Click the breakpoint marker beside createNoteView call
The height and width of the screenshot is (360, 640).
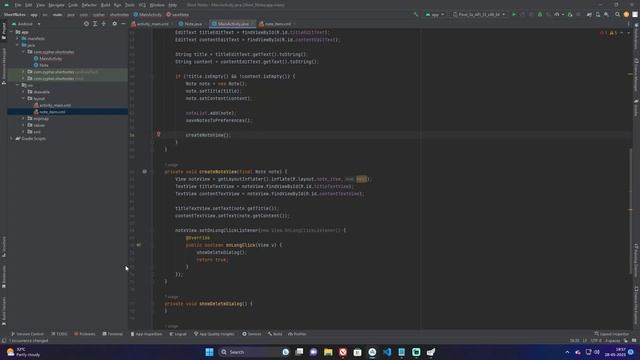[158, 134]
